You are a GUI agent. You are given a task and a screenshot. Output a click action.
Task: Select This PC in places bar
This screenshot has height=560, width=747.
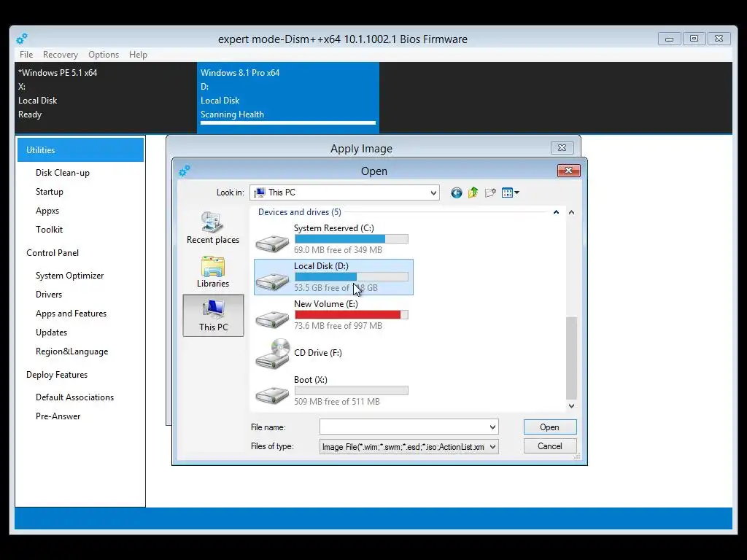[213, 315]
